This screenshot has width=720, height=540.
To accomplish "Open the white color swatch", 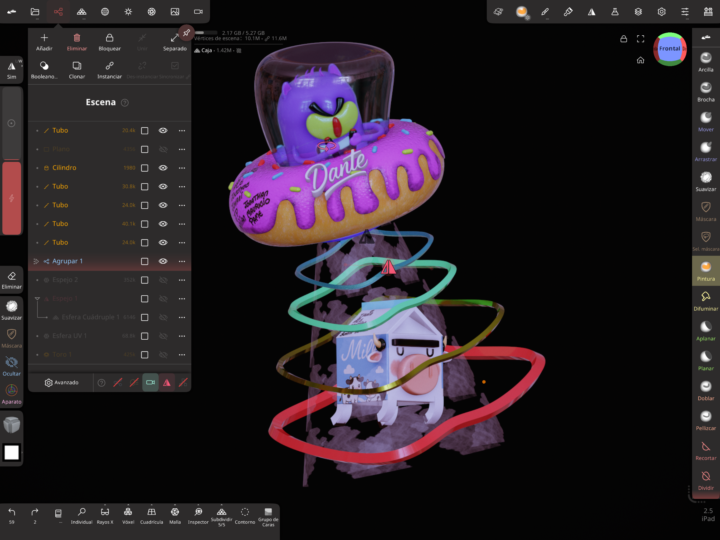I will pos(11,452).
